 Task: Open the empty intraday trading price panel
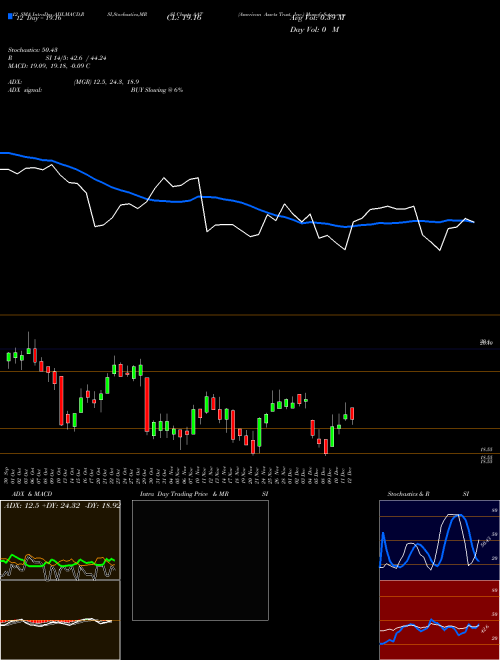coord(200,560)
